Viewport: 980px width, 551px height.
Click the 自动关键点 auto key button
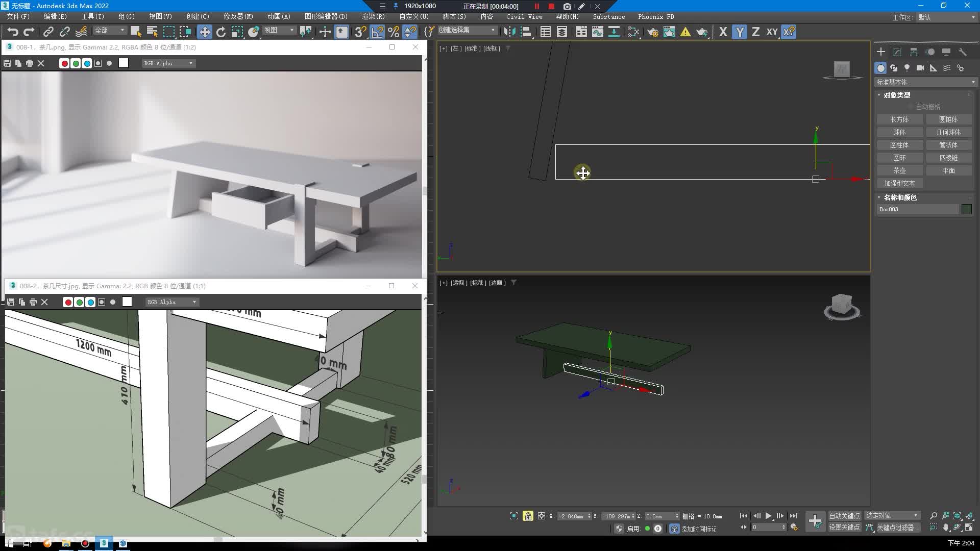tap(844, 516)
